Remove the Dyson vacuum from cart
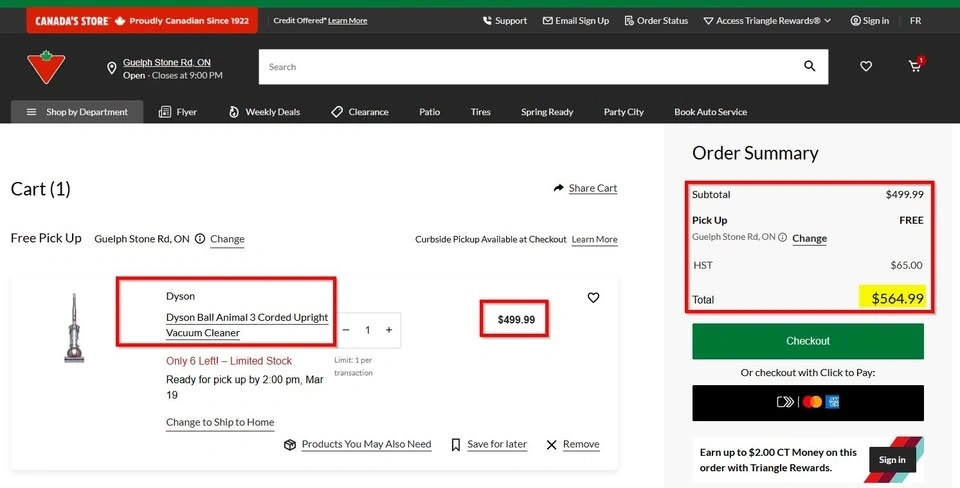The image size is (960, 488). coord(573,444)
